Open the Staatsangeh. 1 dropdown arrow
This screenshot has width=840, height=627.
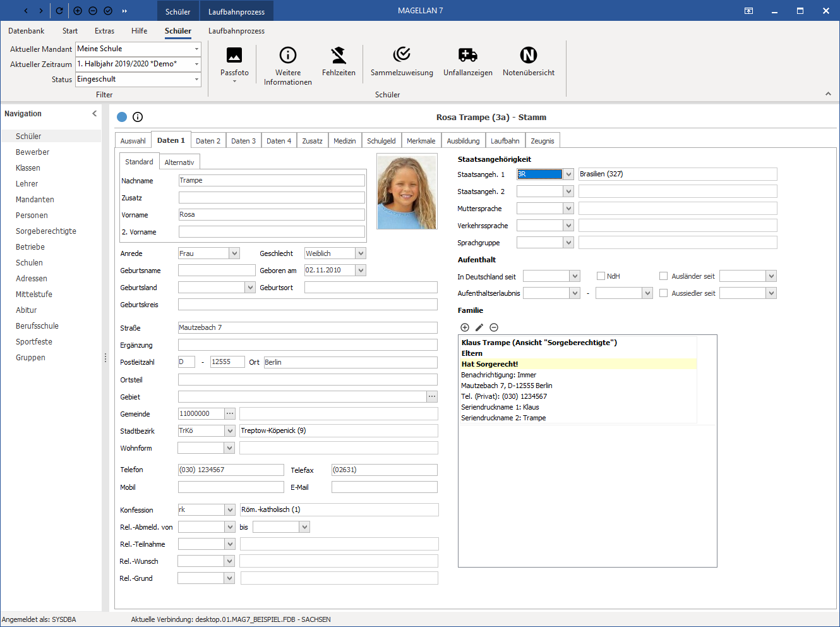pyautogui.click(x=568, y=174)
